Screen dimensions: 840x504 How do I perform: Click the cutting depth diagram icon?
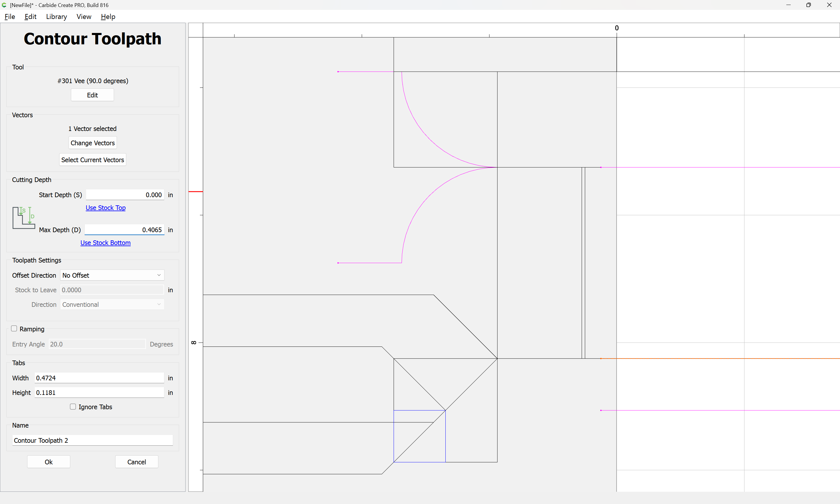point(24,218)
